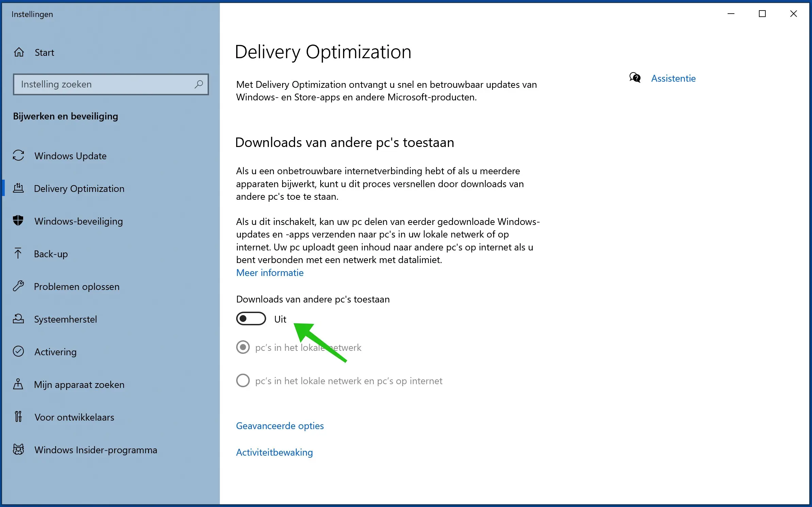The image size is (812, 507).
Task: Maximize the Instellingen window
Action: click(762, 14)
